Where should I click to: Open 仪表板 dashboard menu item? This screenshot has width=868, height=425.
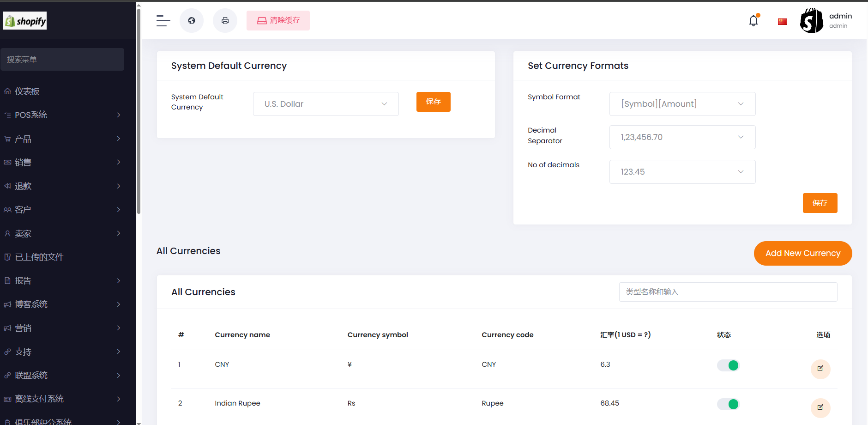[27, 91]
